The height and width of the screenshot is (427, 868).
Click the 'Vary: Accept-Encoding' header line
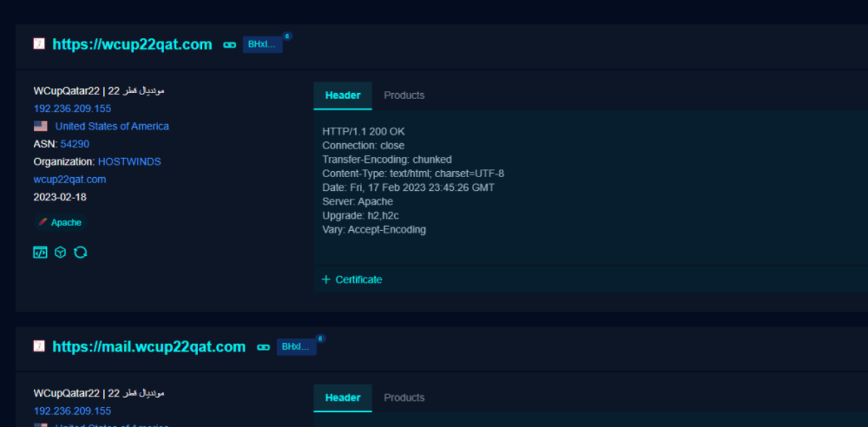(x=374, y=229)
